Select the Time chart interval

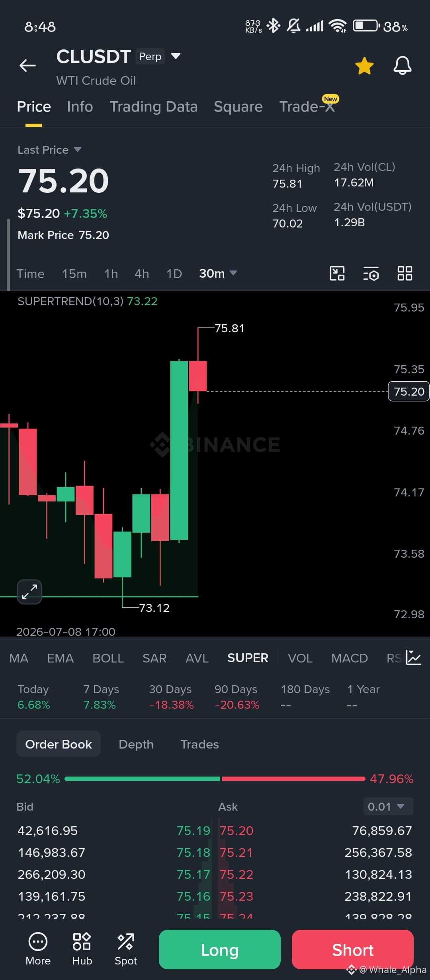(30, 274)
